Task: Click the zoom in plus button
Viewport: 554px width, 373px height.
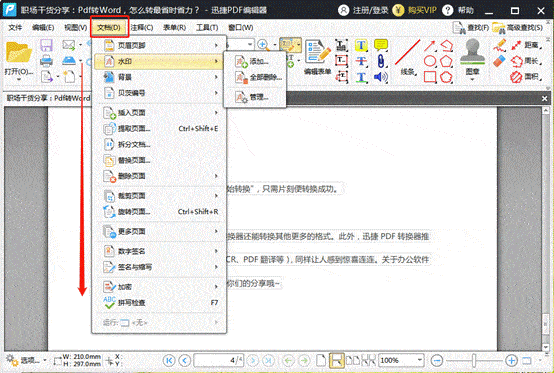Action: (511, 361)
